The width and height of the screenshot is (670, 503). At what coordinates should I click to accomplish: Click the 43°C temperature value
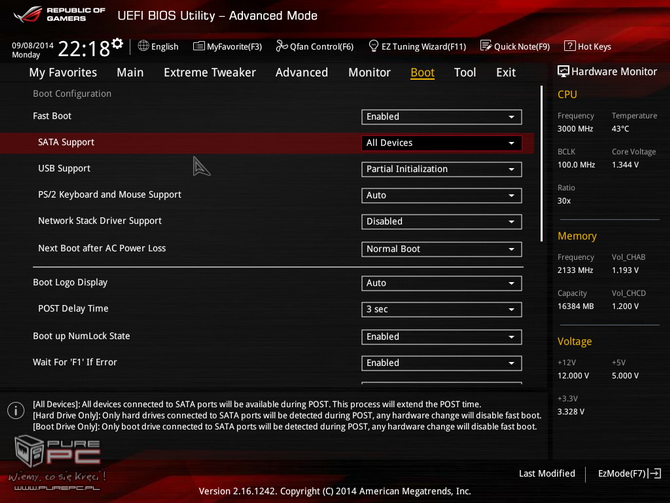tap(620, 129)
